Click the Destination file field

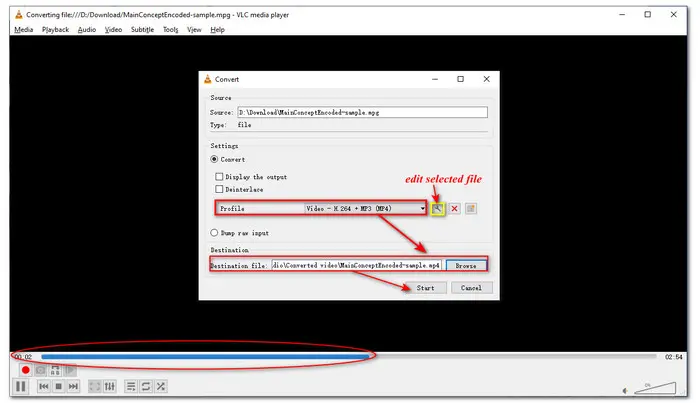[x=357, y=266]
